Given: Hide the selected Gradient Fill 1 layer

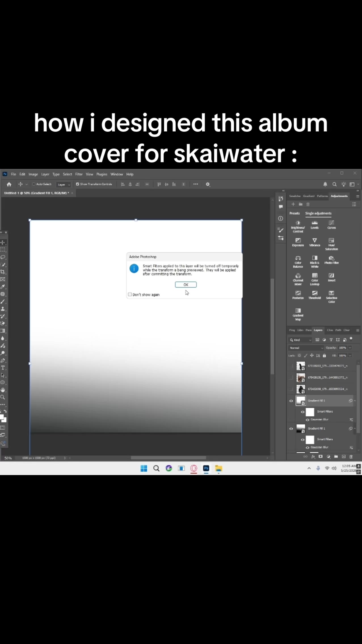Looking at the screenshot, I should coord(291,401).
